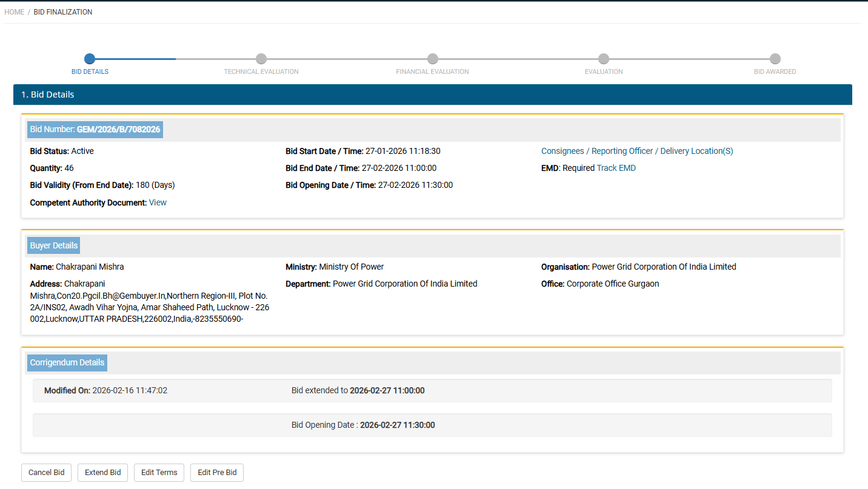Viewport: 868px width, 489px height.
Task: Click the Extend Bid button
Action: click(102, 473)
